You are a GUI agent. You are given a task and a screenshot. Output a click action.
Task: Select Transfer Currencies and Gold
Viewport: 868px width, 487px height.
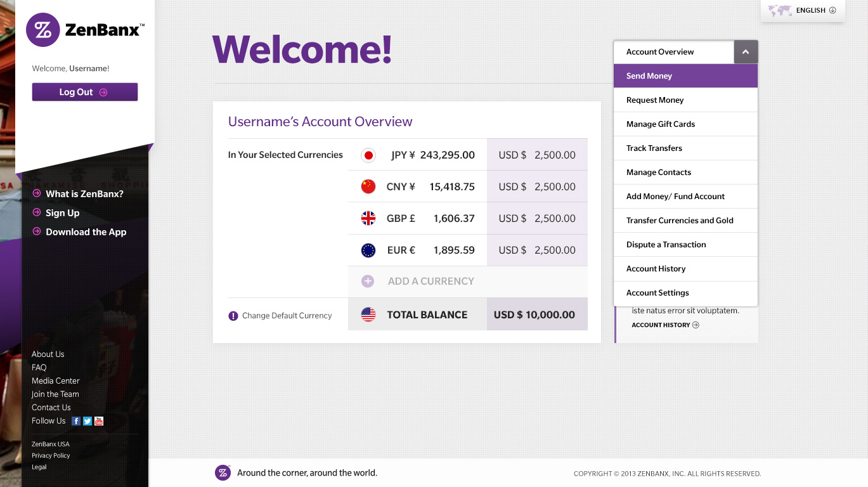pyautogui.click(x=685, y=221)
